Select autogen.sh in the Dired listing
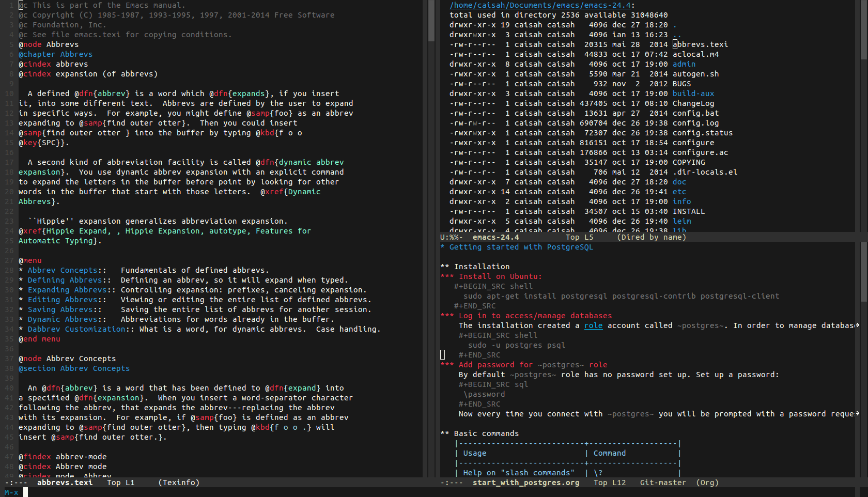The image size is (868, 497). click(695, 74)
